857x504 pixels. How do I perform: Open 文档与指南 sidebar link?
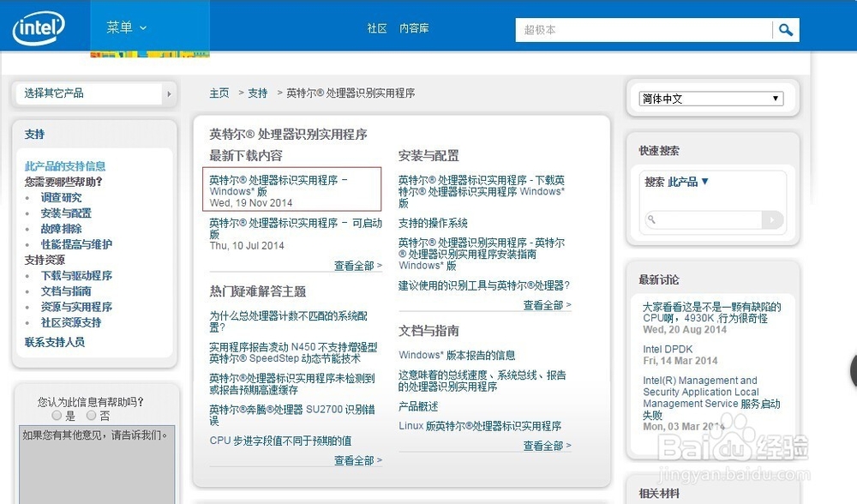[x=66, y=291]
